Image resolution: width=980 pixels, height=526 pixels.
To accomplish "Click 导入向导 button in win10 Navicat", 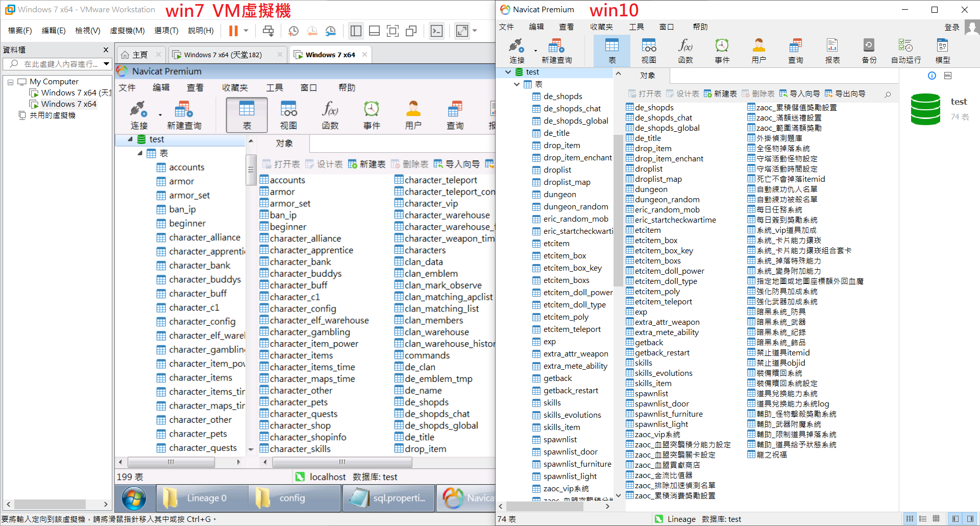I will [800, 94].
